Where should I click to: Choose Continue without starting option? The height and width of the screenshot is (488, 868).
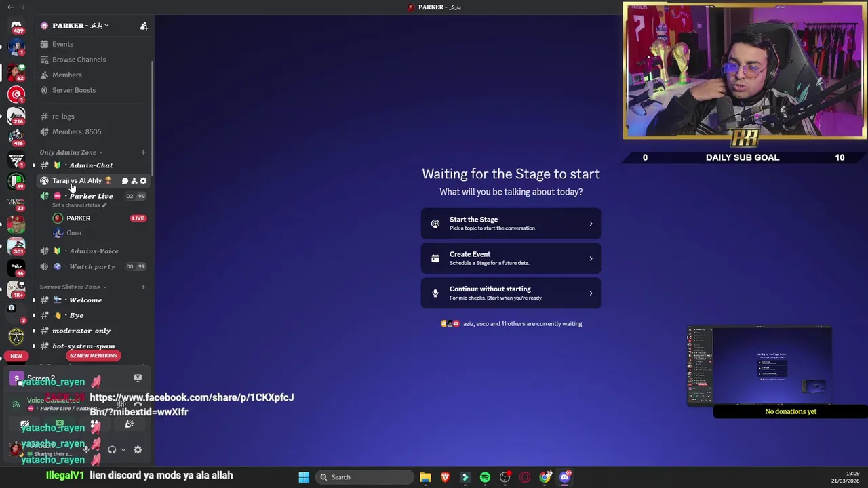[511, 293]
